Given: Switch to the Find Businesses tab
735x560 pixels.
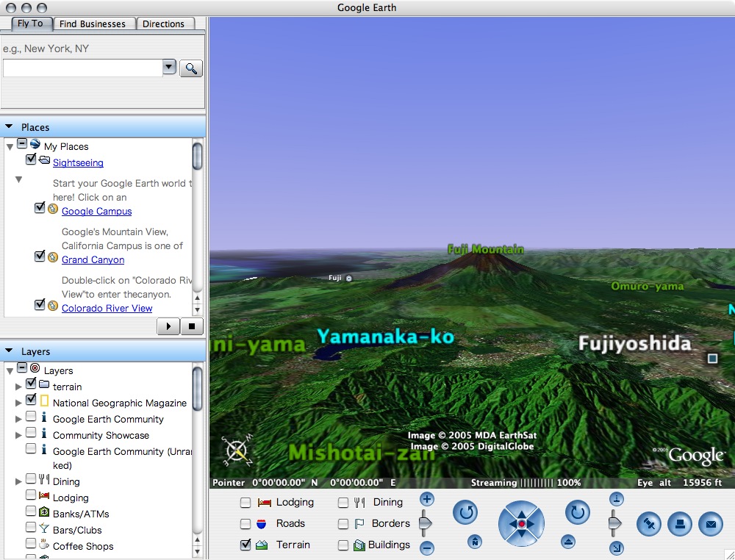Looking at the screenshot, I should point(93,24).
